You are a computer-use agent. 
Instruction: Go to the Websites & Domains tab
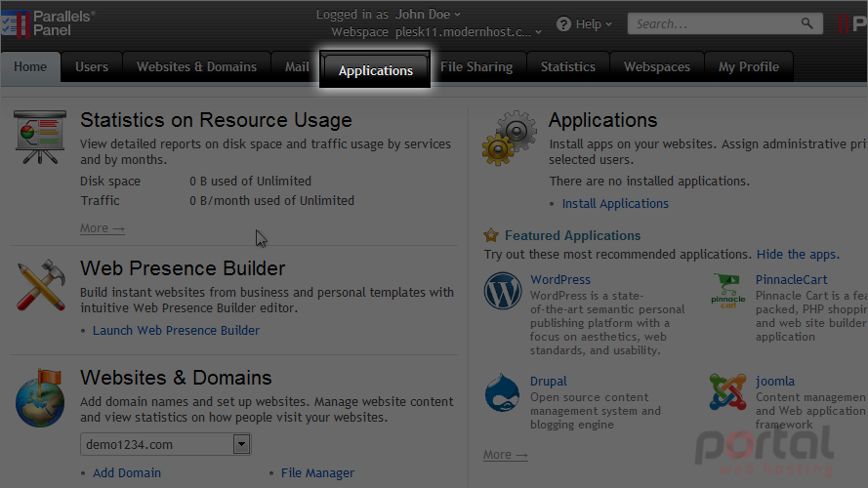pos(196,67)
